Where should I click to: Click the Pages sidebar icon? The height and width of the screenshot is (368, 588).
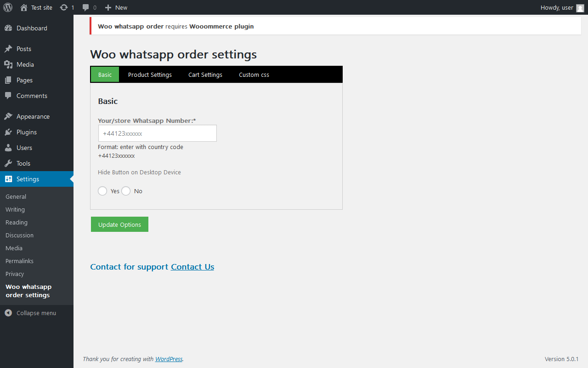click(x=8, y=80)
